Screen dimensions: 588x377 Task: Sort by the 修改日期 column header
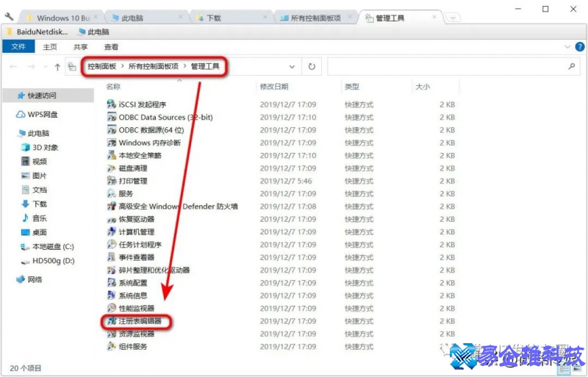(274, 87)
